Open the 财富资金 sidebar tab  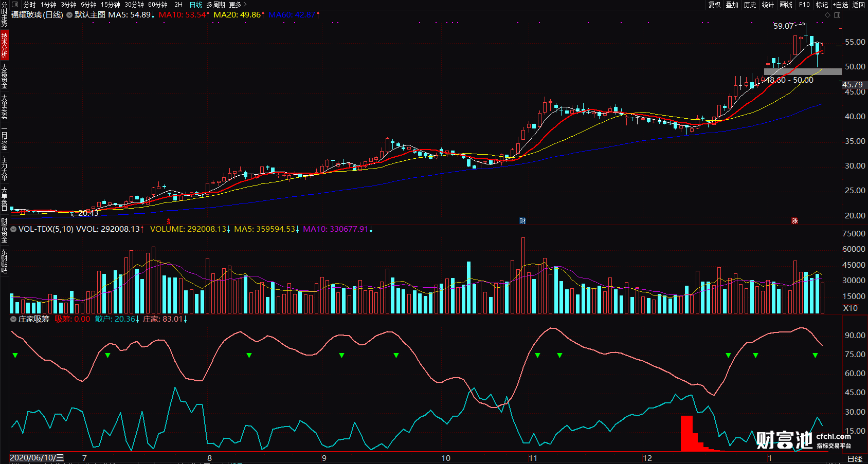pos(4,230)
